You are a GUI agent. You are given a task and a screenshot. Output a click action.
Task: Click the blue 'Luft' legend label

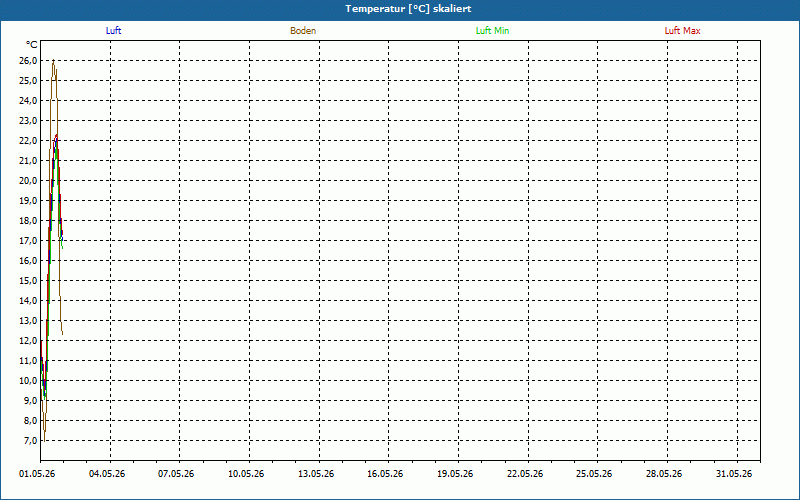coord(113,31)
